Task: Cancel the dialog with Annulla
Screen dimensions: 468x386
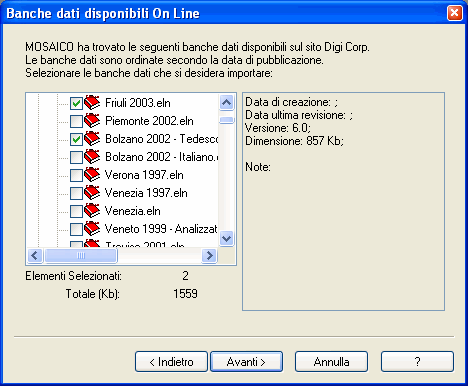Action: tap(331, 362)
